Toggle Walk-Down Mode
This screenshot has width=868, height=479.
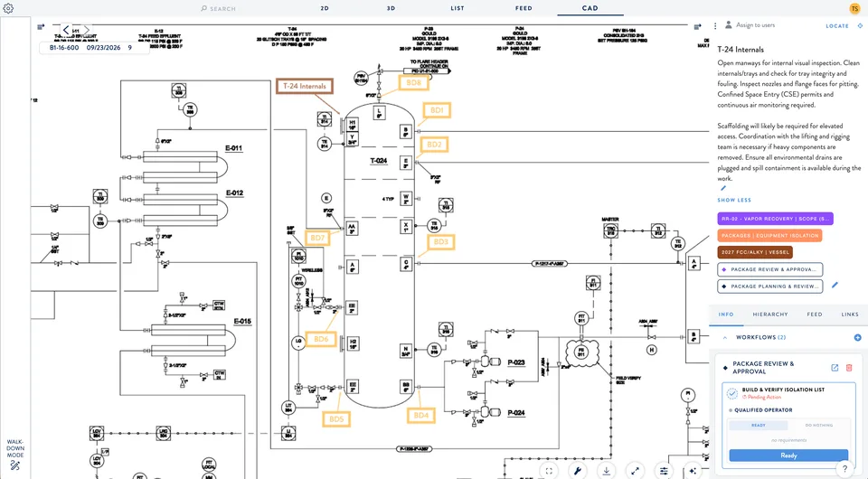(x=15, y=455)
